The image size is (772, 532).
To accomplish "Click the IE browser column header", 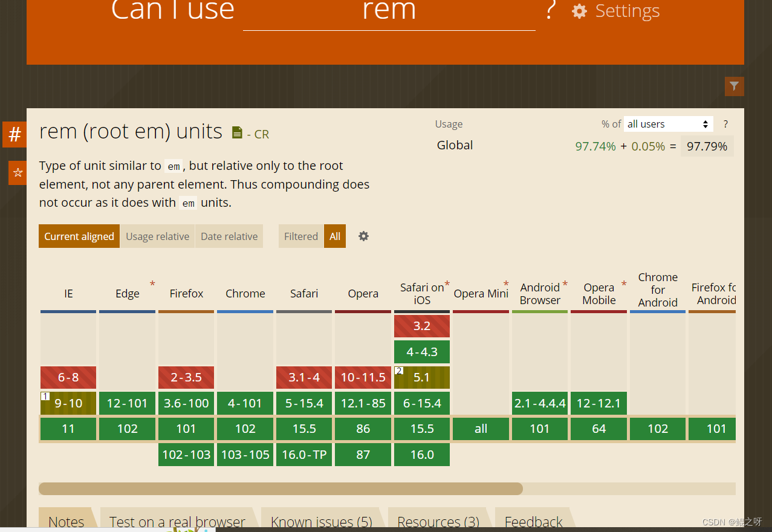I will (x=68, y=294).
